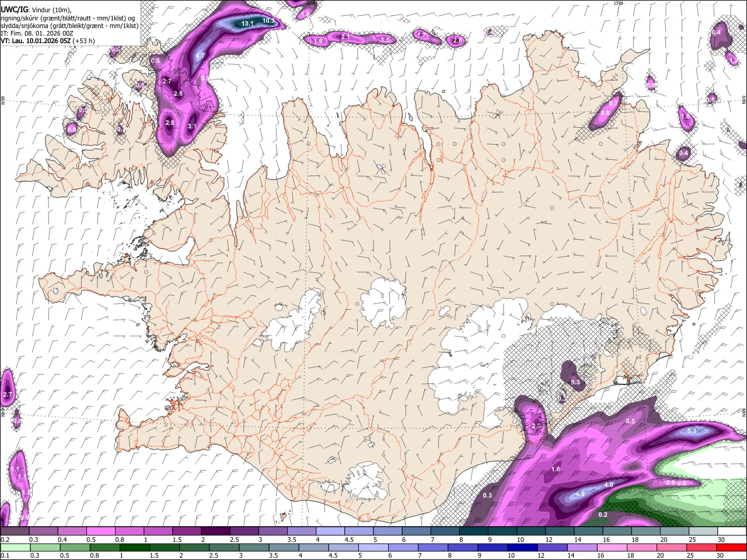This screenshot has width=747, height=560.
Task: Click the 13.1 precipitation value on the map
Action: point(247,23)
